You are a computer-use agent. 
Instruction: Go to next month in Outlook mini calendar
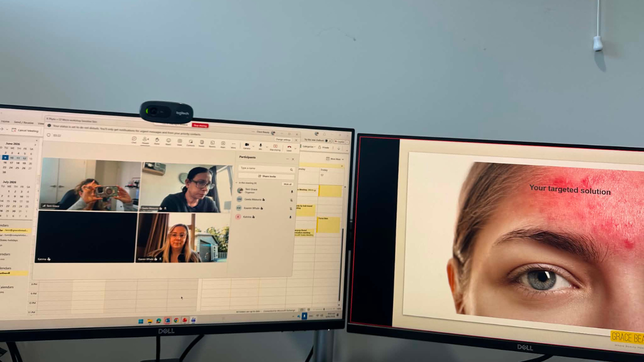coord(35,145)
